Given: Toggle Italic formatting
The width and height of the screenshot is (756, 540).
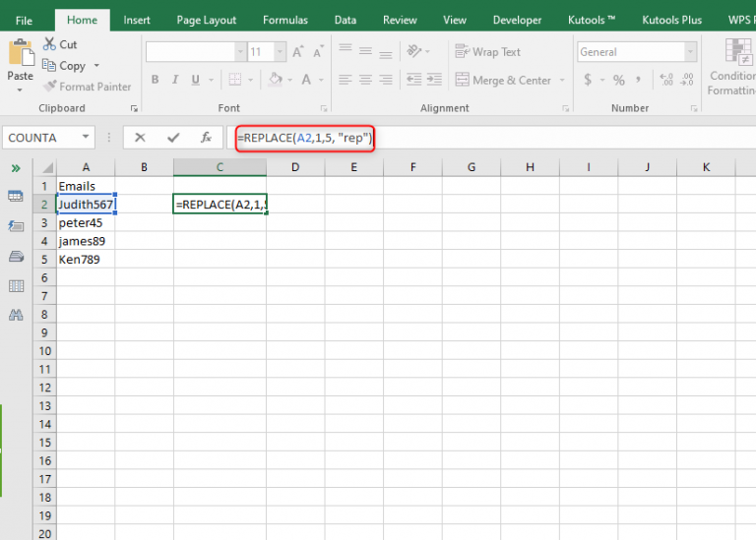Looking at the screenshot, I should click(175, 80).
